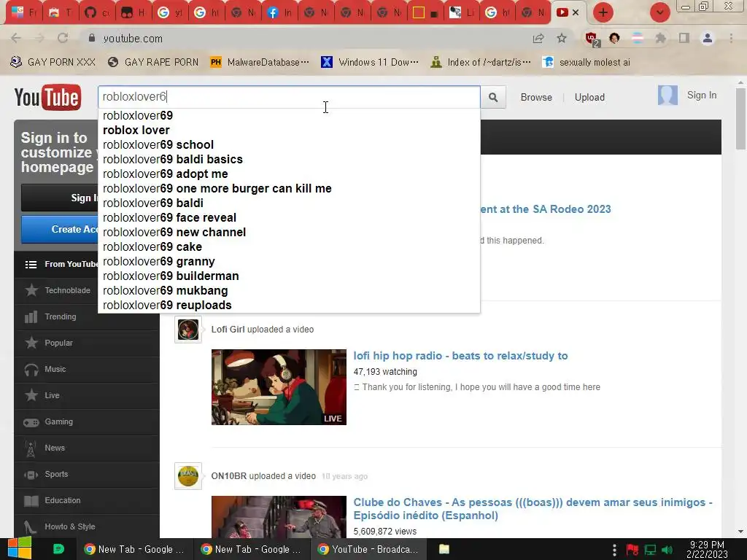
Task: Bookmark this page with the star icon
Action: tap(562, 38)
